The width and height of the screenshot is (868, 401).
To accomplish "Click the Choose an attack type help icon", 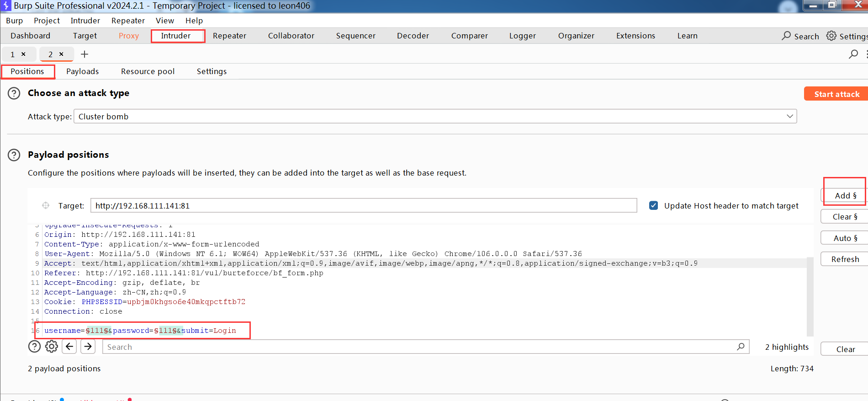I will click(14, 93).
